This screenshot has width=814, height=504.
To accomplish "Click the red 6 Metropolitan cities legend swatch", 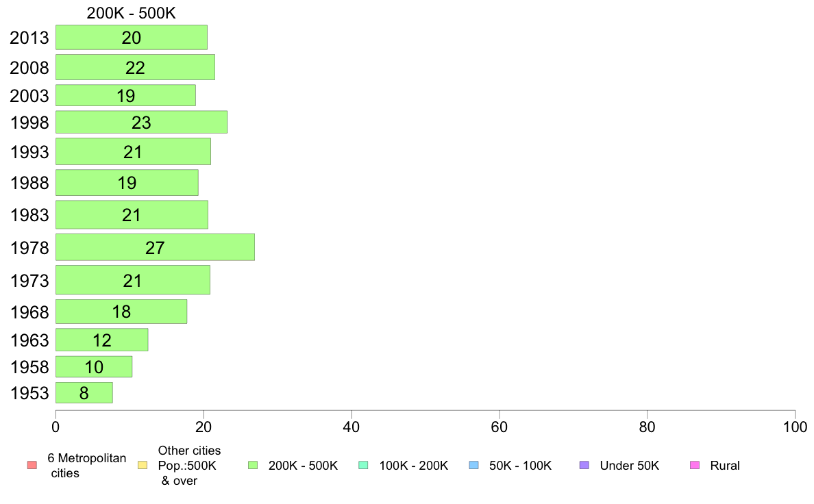I will click(32, 466).
